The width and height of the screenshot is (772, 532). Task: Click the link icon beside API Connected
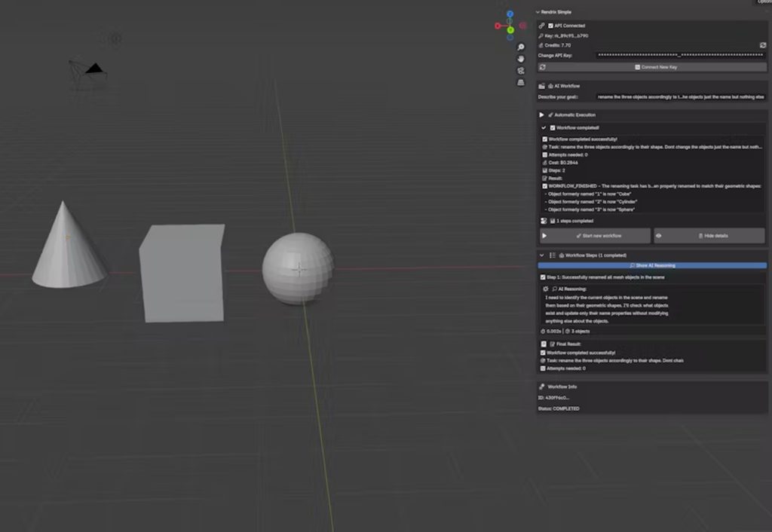541,26
